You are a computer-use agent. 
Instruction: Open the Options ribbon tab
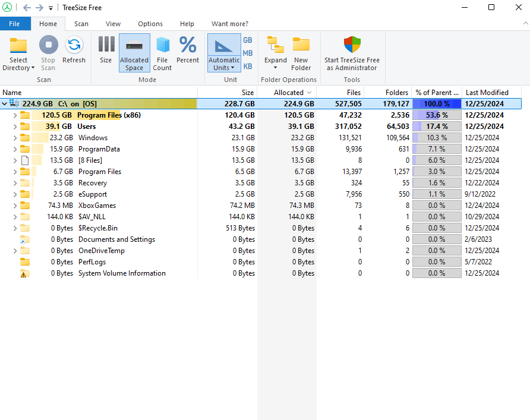(x=150, y=24)
